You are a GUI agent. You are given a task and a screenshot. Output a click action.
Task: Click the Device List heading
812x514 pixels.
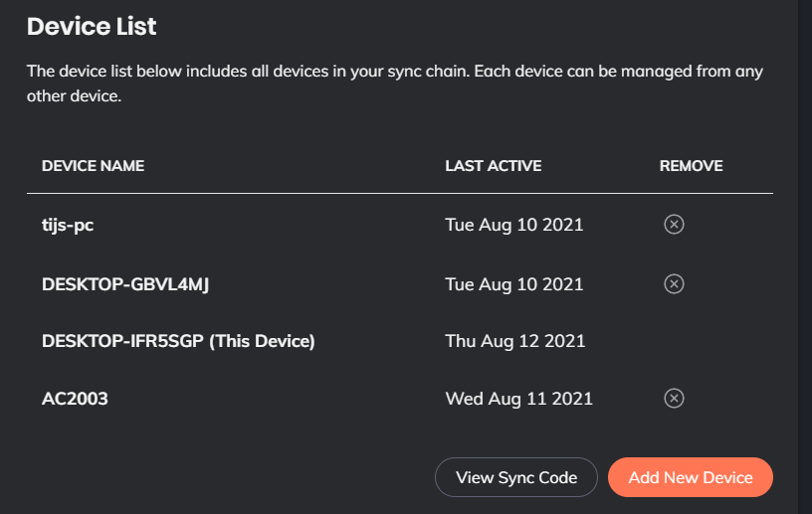point(92,27)
